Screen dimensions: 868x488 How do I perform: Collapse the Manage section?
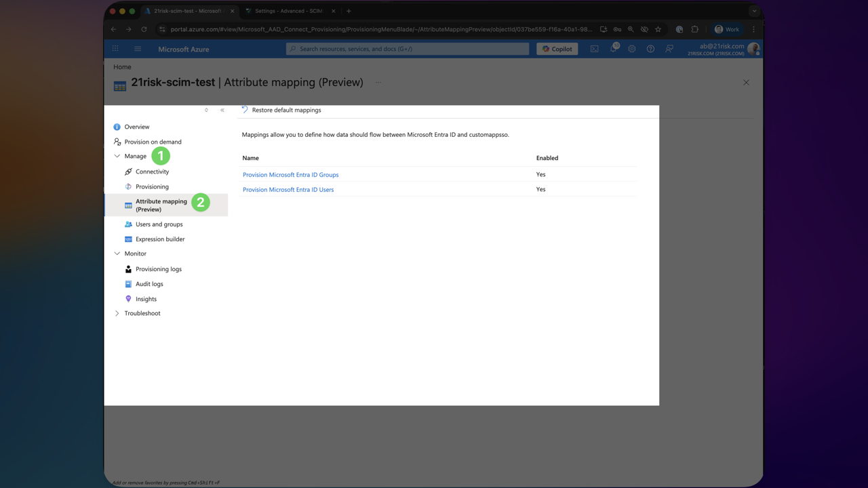[117, 155]
